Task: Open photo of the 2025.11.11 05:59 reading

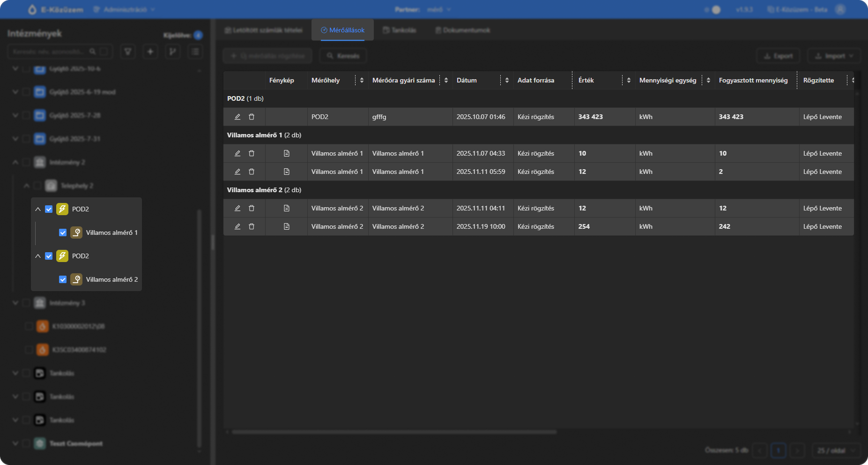Action: click(x=286, y=172)
